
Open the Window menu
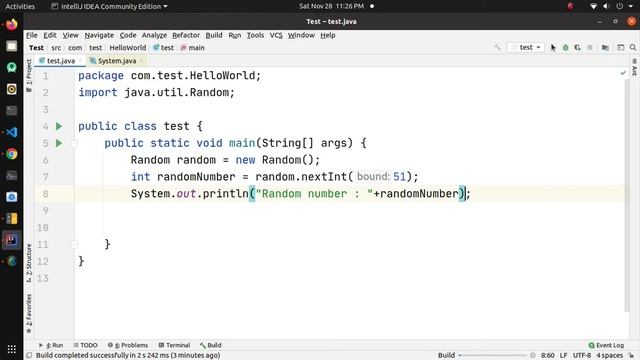coord(301,35)
